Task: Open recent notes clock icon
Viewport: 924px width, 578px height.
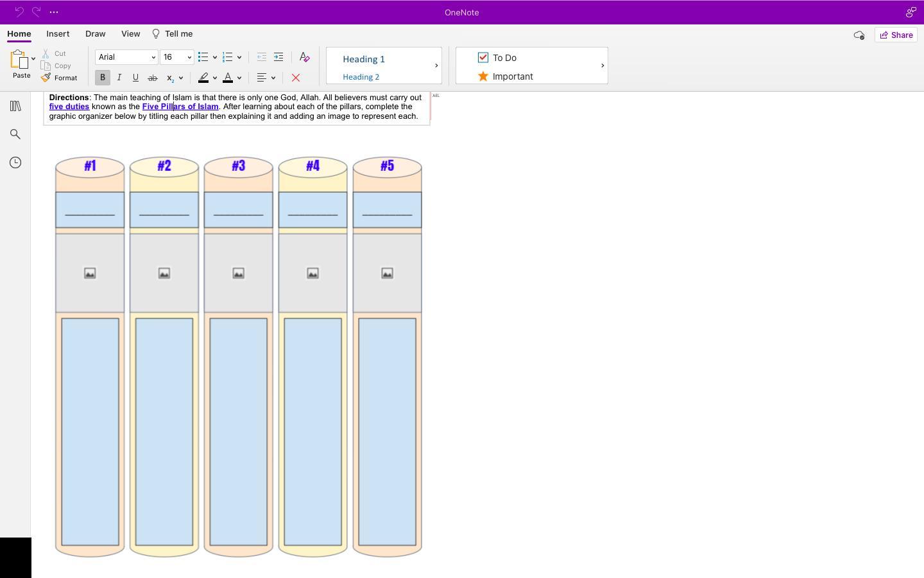Action: click(15, 162)
